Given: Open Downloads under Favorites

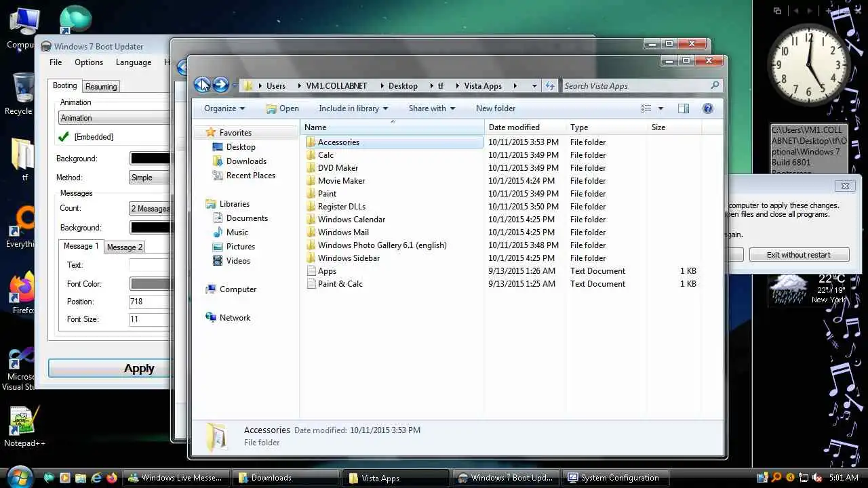Looking at the screenshot, I should tap(239, 161).
